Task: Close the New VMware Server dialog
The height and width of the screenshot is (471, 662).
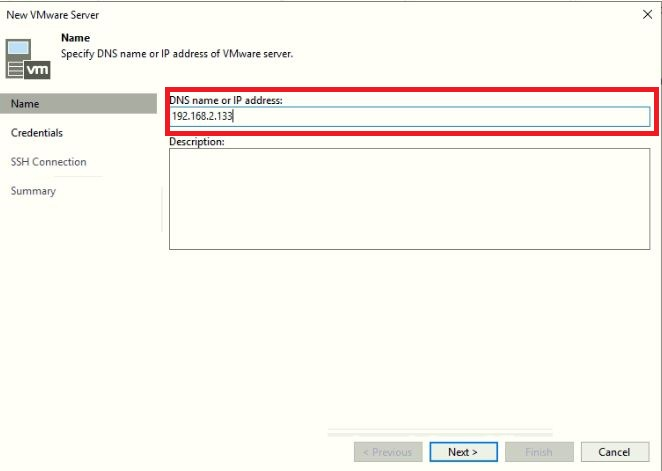Action: [647, 15]
